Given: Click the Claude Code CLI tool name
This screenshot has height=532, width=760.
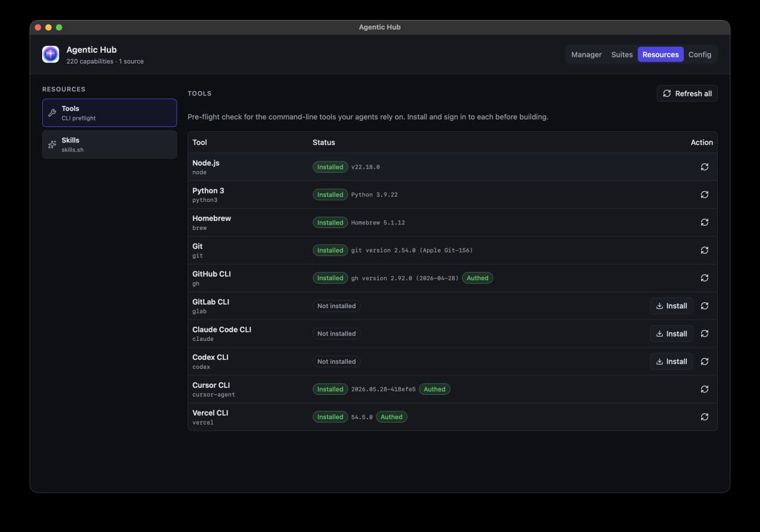Looking at the screenshot, I should coord(222,330).
